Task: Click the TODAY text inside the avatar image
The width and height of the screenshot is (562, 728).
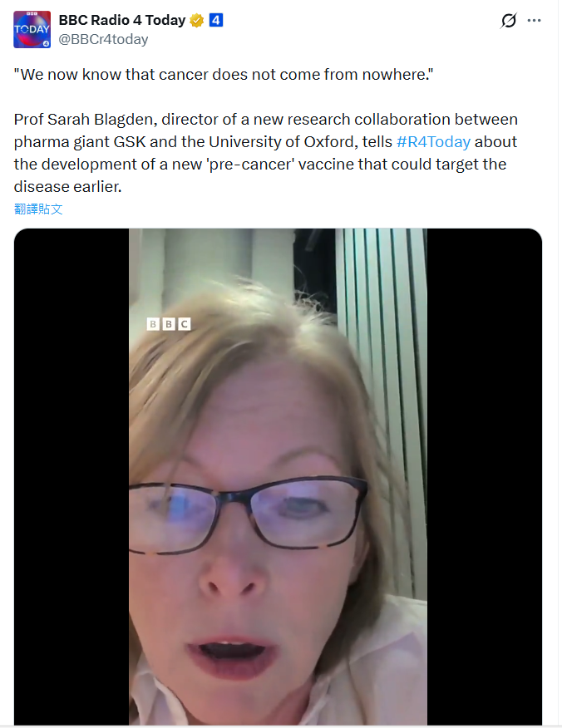Action: coord(32,29)
